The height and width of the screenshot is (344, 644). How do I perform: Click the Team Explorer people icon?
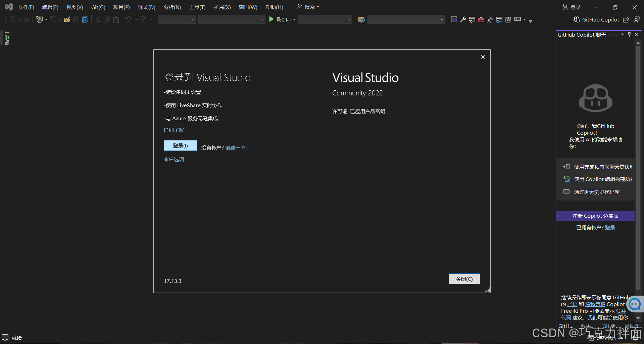(x=490, y=19)
